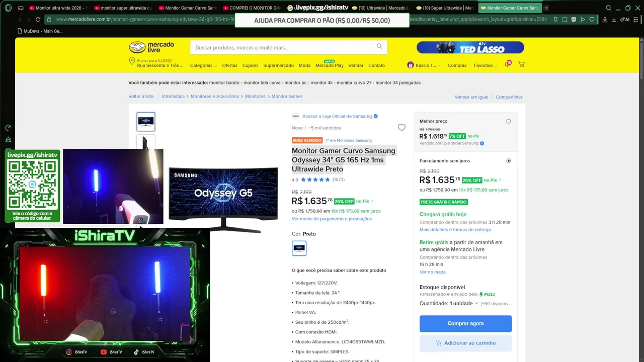The height and width of the screenshot is (362, 644).
Task: Click the Samsung store logo icon
Action: point(295,116)
